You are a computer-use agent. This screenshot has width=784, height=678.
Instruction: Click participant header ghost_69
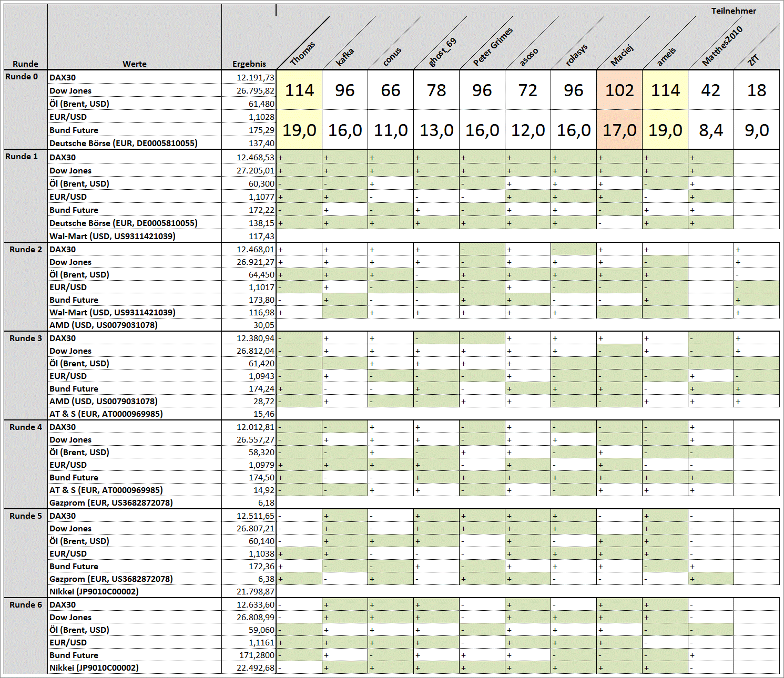442,53
